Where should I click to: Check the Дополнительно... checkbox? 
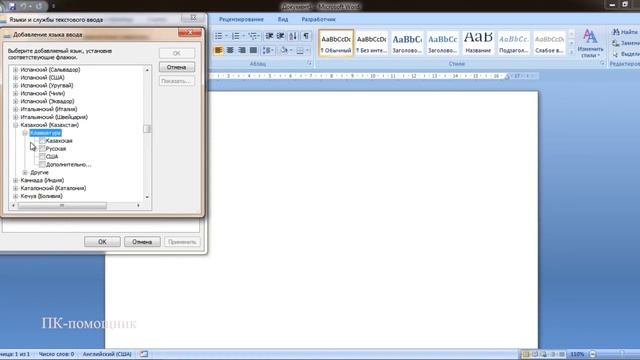click(42, 164)
